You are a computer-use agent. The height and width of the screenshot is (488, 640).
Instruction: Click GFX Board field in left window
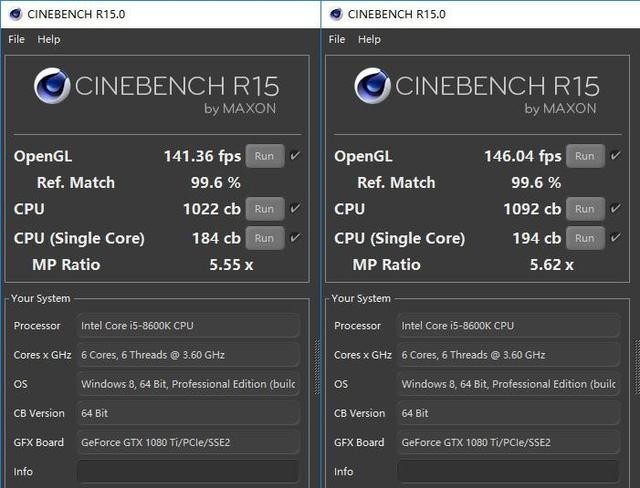coord(188,443)
